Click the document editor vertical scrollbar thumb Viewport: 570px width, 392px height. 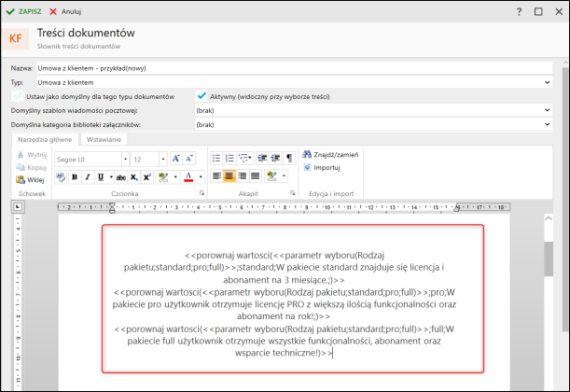(x=549, y=259)
